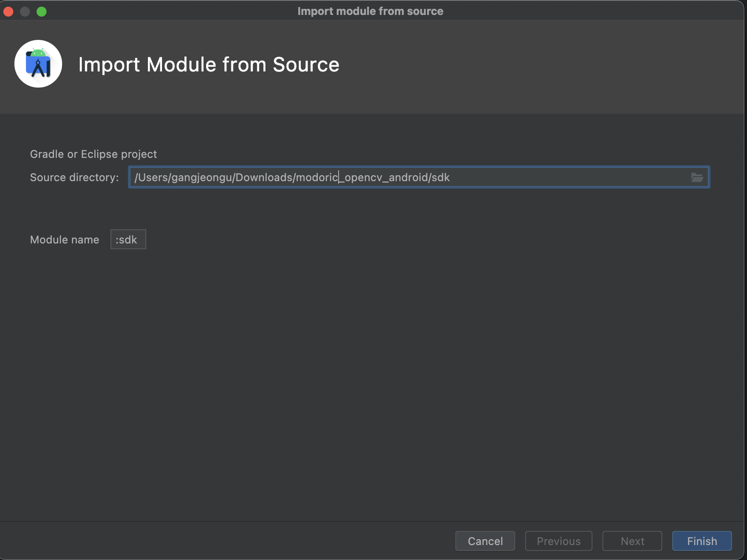This screenshot has width=747, height=560.
Task: Click the gray minimize window button
Action: pos(25,11)
